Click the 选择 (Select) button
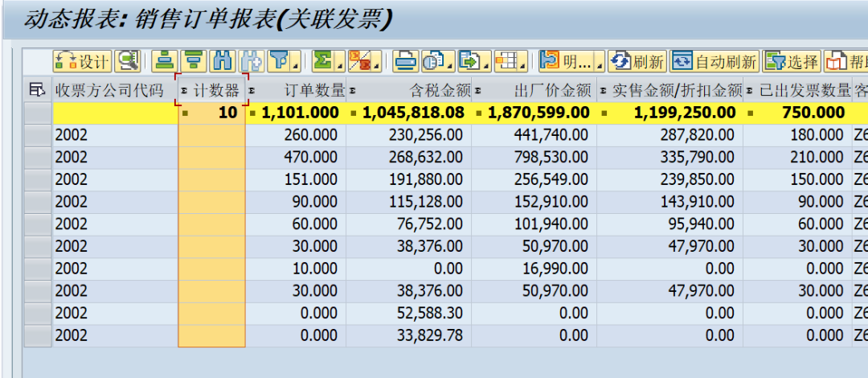 point(791,61)
